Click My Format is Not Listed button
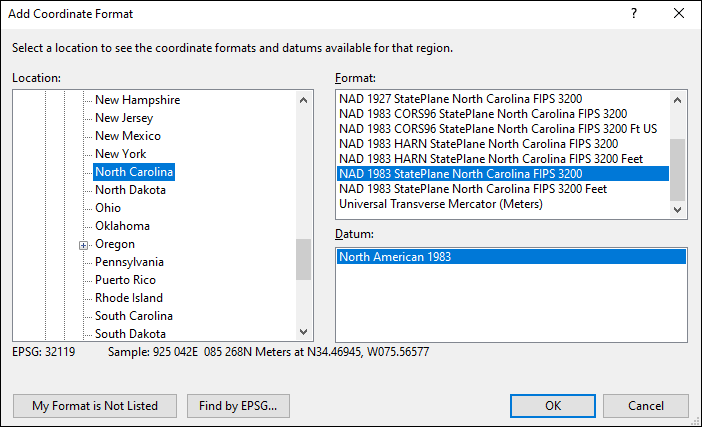Viewport: 702px width, 427px height. click(95, 406)
